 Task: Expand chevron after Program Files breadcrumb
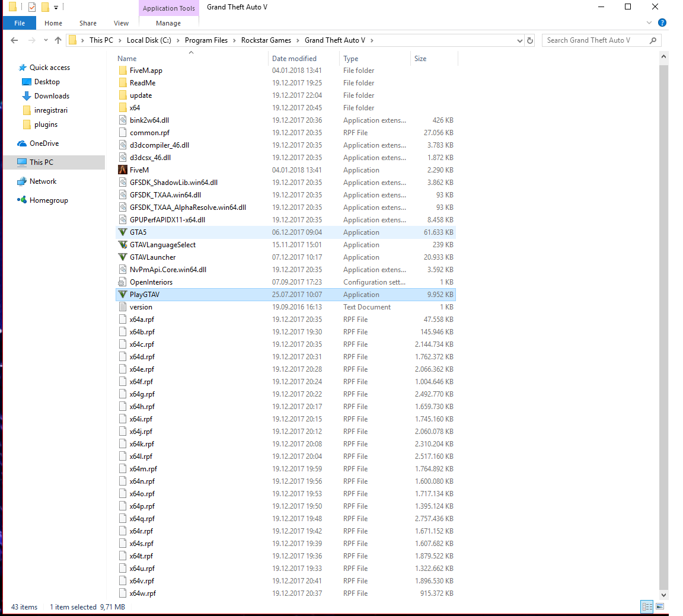pyautogui.click(x=234, y=40)
